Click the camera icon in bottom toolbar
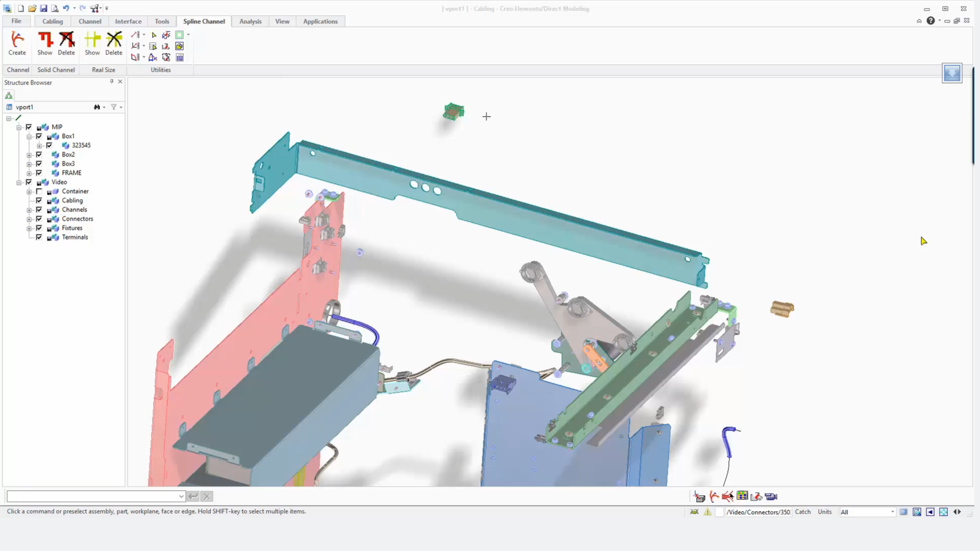Image resolution: width=980 pixels, height=551 pixels. (x=771, y=496)
